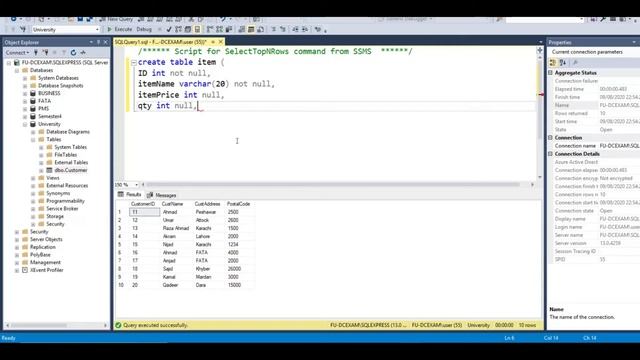Switch to the Results tab

pyautogui.click(x=129, y=195)
